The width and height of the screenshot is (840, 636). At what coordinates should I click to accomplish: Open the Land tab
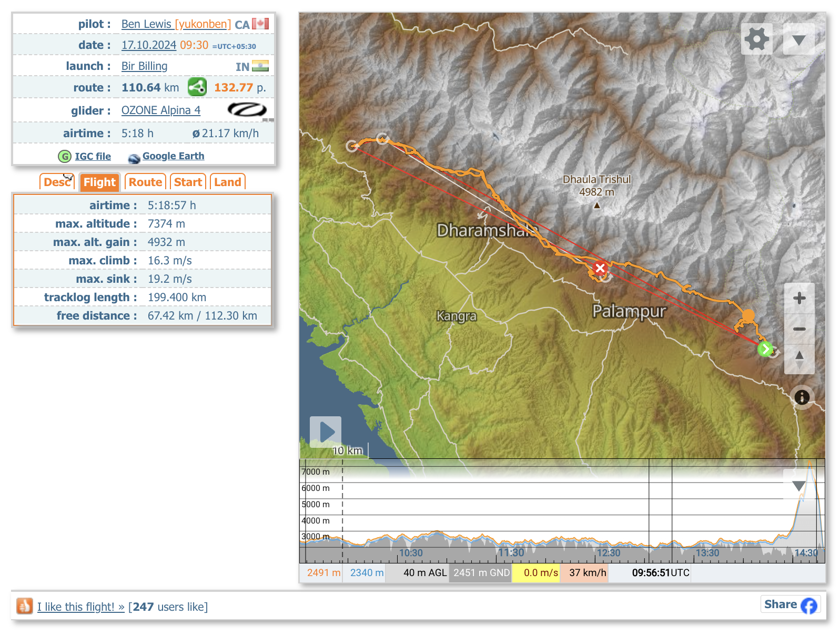(227, 182)
